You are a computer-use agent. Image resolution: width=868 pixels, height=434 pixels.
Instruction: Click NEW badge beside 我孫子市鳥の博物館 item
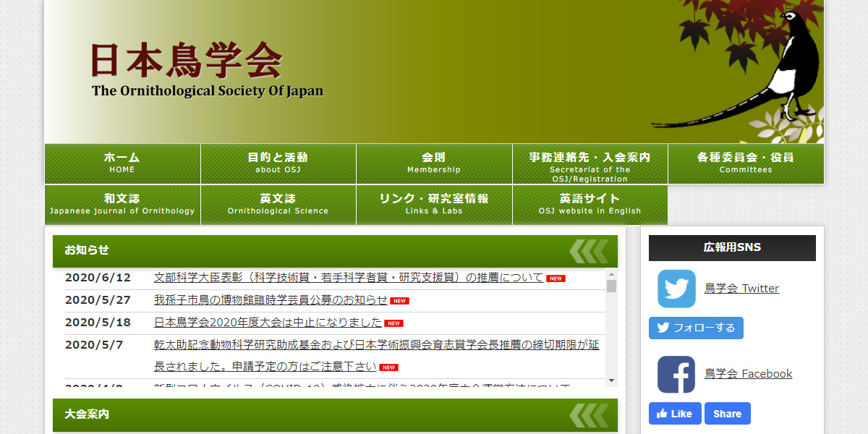pos(400,301)
